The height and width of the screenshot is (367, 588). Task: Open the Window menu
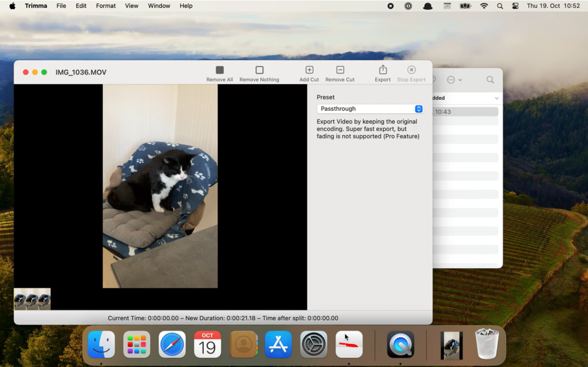point(159,6)
